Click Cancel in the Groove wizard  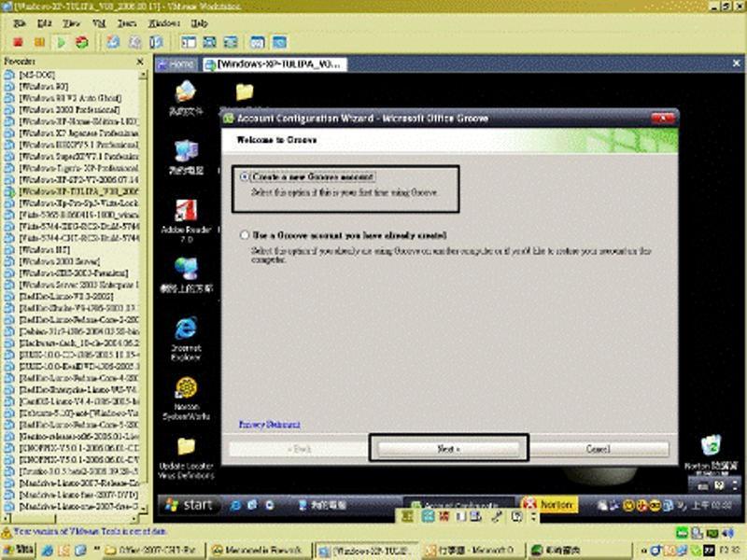[x=599, y=449]
